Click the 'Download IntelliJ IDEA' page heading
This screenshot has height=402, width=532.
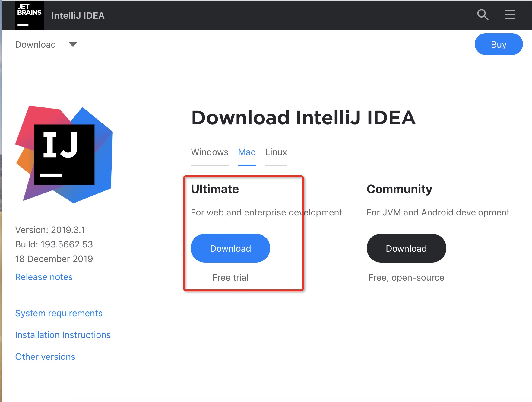point(303,117)
